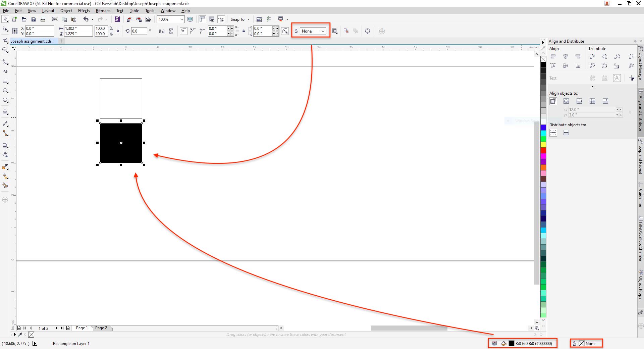Image resolution: width=644 pixels, height=349 pixels.
Task: Cut the selection with scissors icon
Action: (x=55, y=19)
